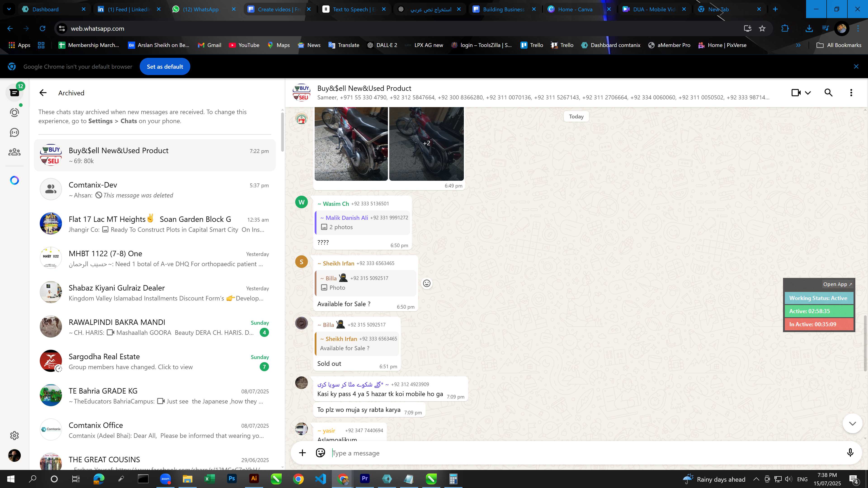868x488 pixels.
Task: Switch to the DUA - Mobile Video tab
Action: (654, 9)
